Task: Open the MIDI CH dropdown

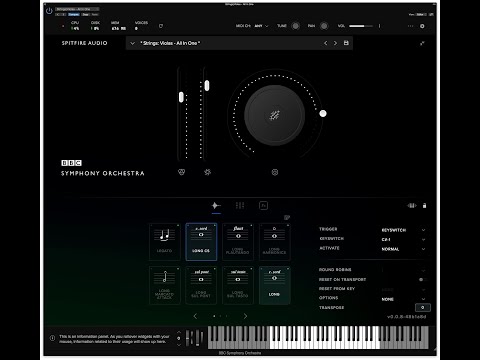Action: [x=262, y=26]
